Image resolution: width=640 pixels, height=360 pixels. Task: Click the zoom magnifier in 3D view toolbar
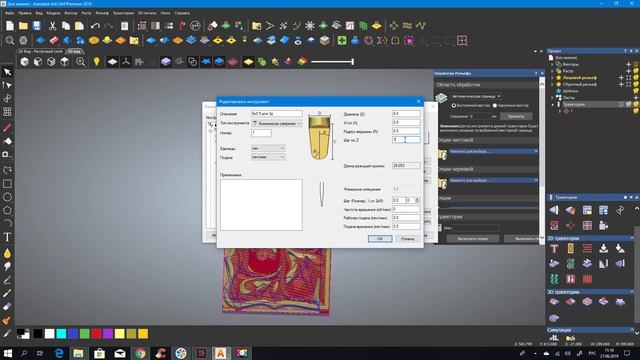(80, 62)
